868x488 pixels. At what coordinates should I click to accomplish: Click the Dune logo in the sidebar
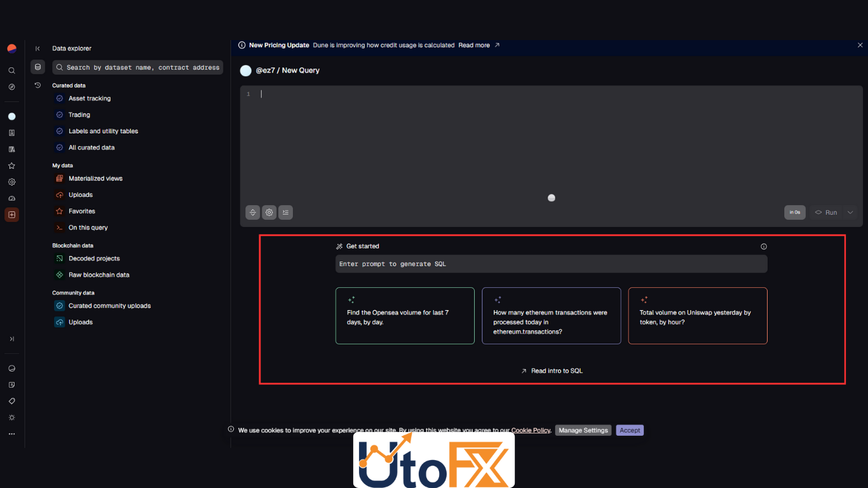tap(11, 48)
